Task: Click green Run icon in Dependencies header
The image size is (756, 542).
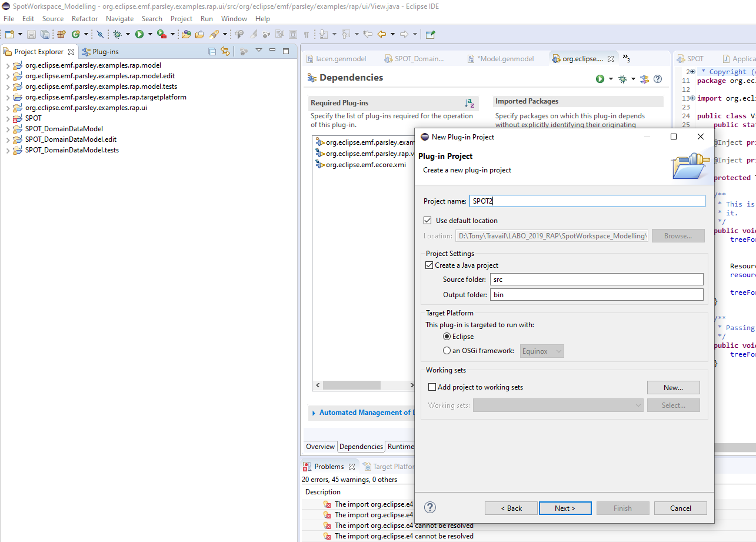Action: pos(600,79)
